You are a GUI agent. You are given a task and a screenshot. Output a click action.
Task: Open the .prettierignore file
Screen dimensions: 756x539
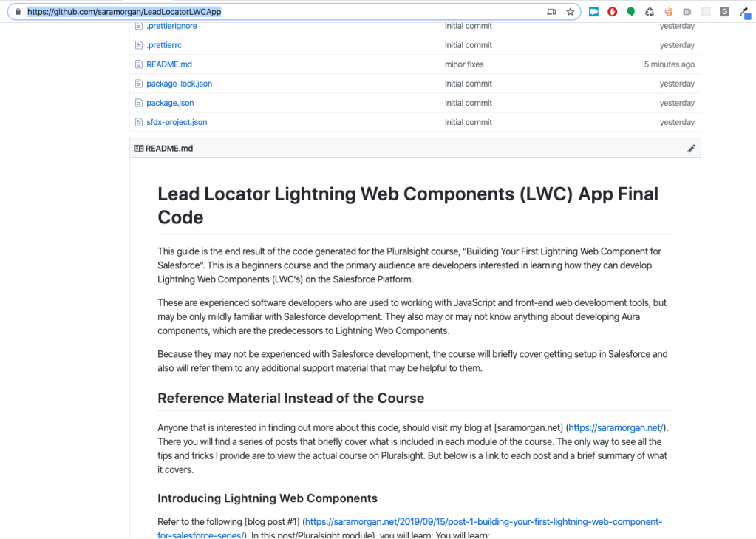point(171,26)
